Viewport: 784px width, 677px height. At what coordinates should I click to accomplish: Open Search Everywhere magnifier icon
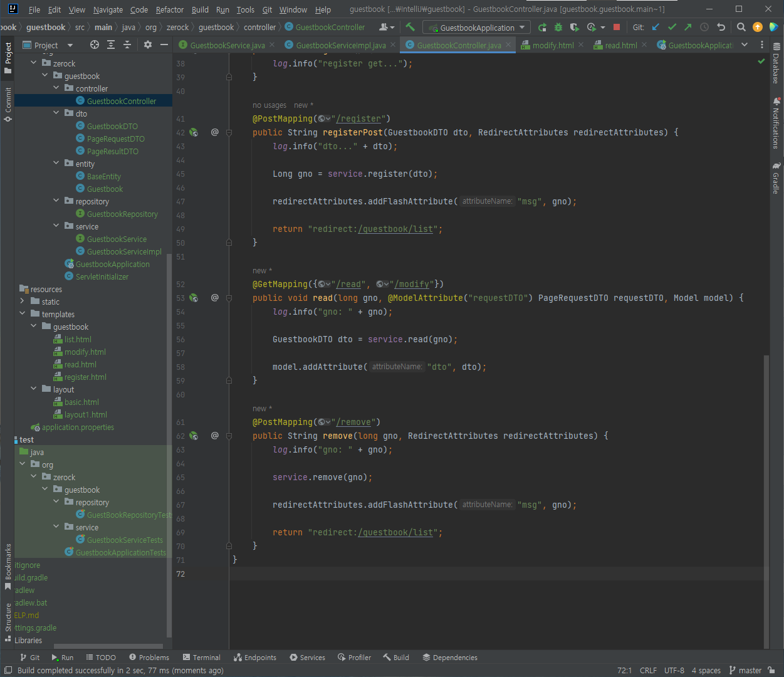[x=741, y=27]
